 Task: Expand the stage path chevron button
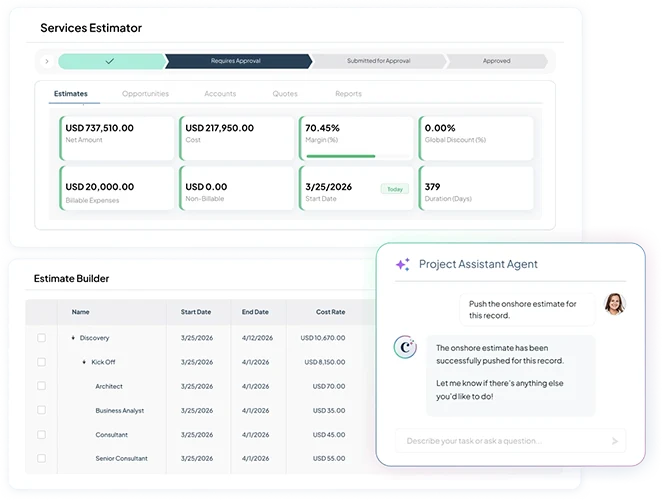[x=46, y=61]
